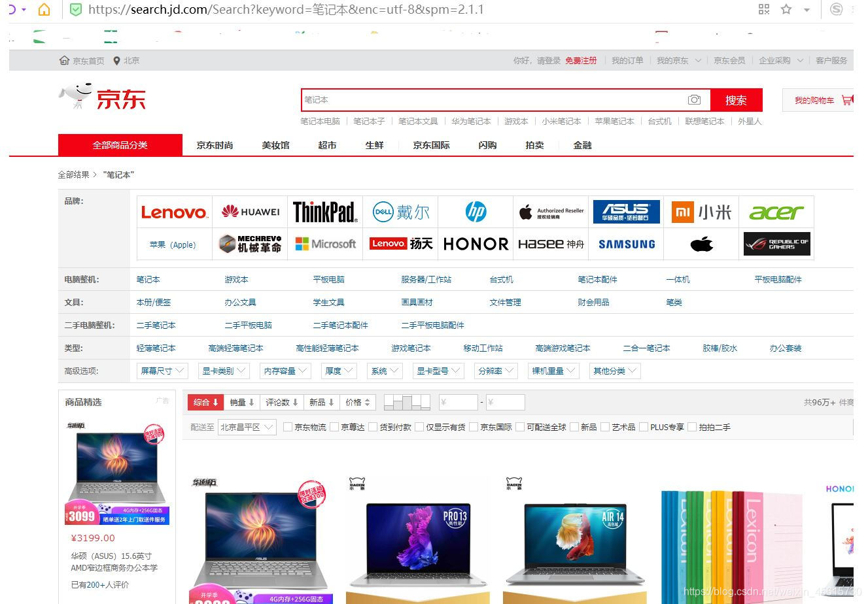Toggle the 拍拍二手 checkbox
This screenshot has width=868, height=604.
[x=692, y=428]
